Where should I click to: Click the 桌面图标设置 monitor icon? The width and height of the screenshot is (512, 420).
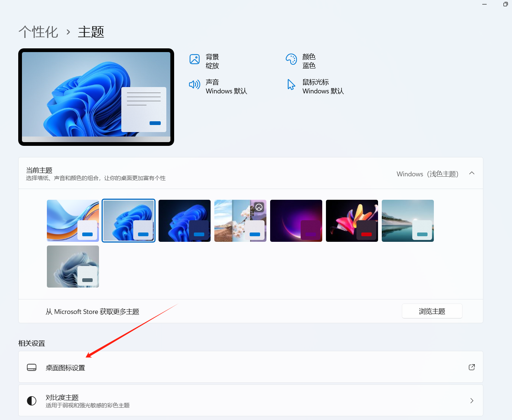point(32,367)
